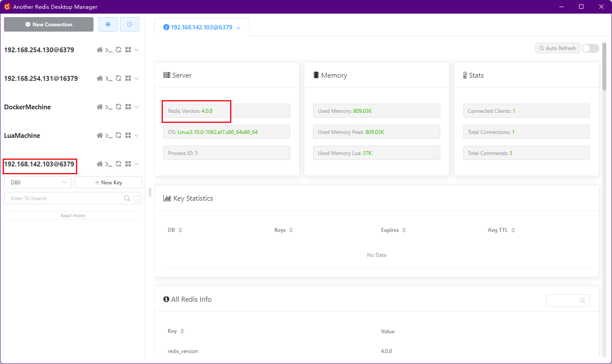Open grid menu for LuaMachine
The image size is (612, 364).
128,136
